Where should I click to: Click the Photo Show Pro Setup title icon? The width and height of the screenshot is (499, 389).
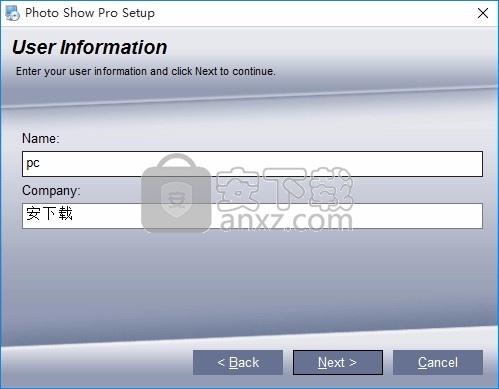(x=13, y=13)
